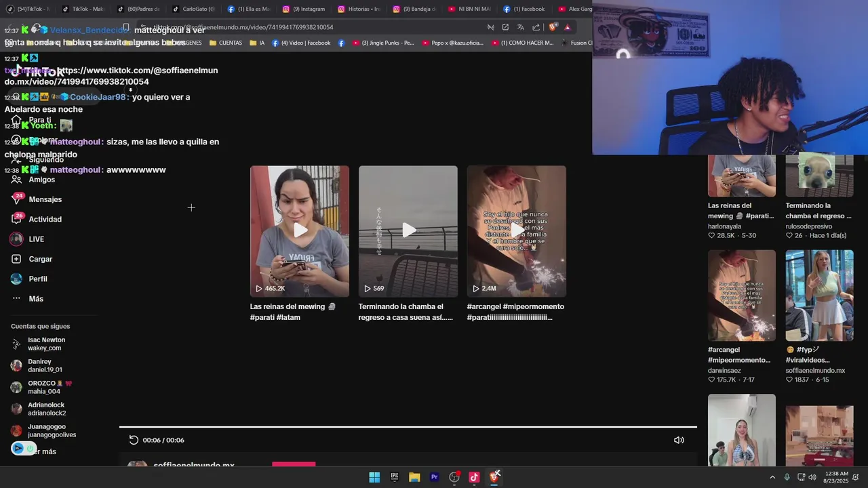Switch to CarloGato browser tab
The image size is (868, 488).
194,9
